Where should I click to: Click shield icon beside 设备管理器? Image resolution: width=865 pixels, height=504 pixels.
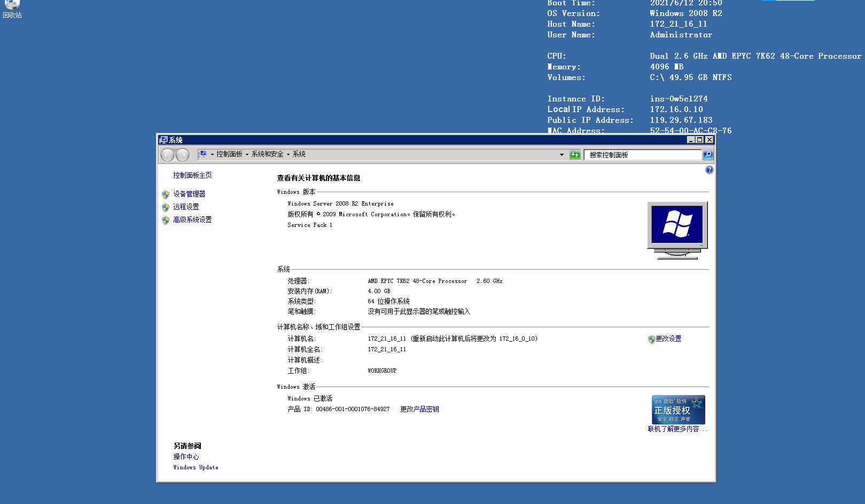click(166, 194)
